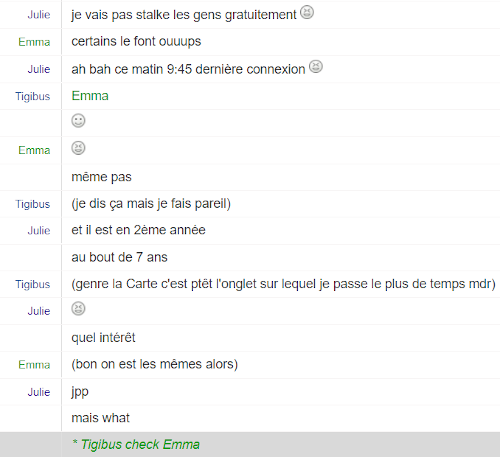500x457 pixels.
Task: Click username Julie beside 'et il est en 2ème année'
Action: coord(39,230)
